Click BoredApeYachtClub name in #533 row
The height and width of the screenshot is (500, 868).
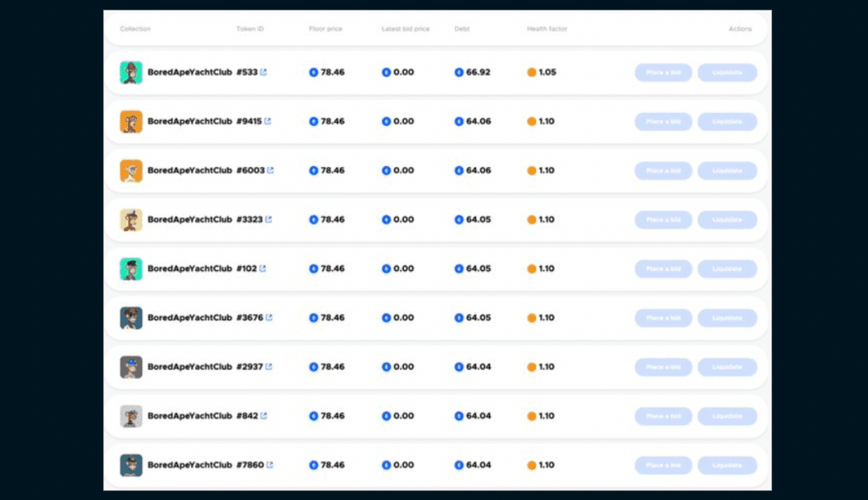click(190, 72)
